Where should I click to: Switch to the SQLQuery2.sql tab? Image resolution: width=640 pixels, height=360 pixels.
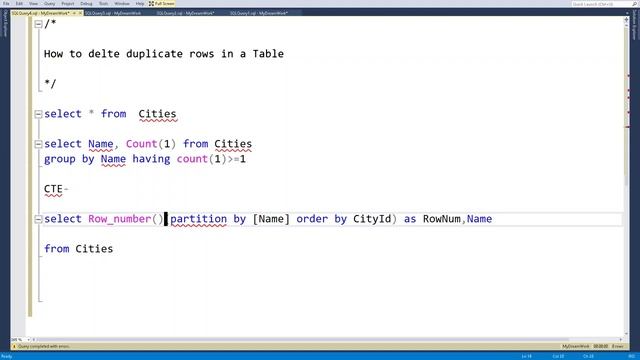point(186,13)
